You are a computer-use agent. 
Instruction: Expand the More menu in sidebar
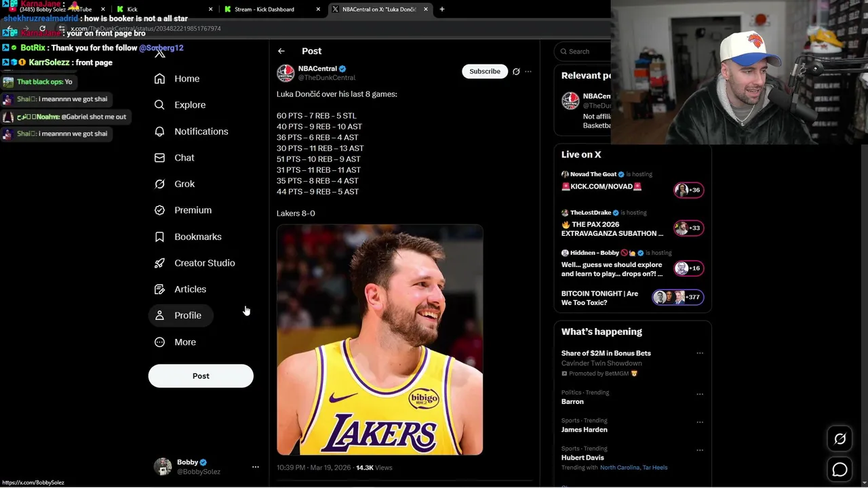(x=175, y=342)
